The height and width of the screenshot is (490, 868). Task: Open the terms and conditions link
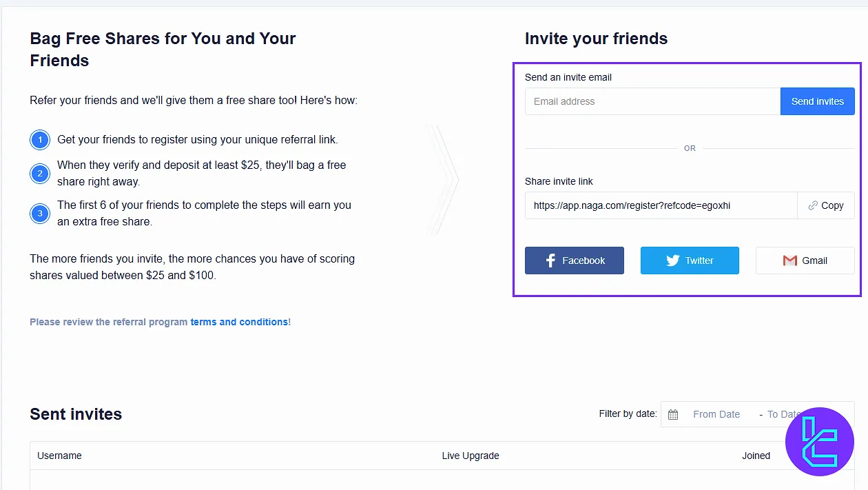(x=239, y=322)
